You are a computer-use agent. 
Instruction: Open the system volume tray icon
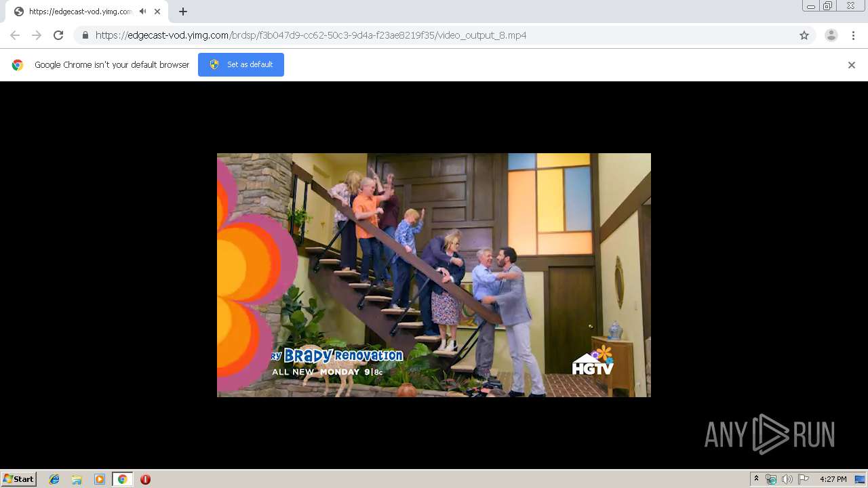(787, 479)
